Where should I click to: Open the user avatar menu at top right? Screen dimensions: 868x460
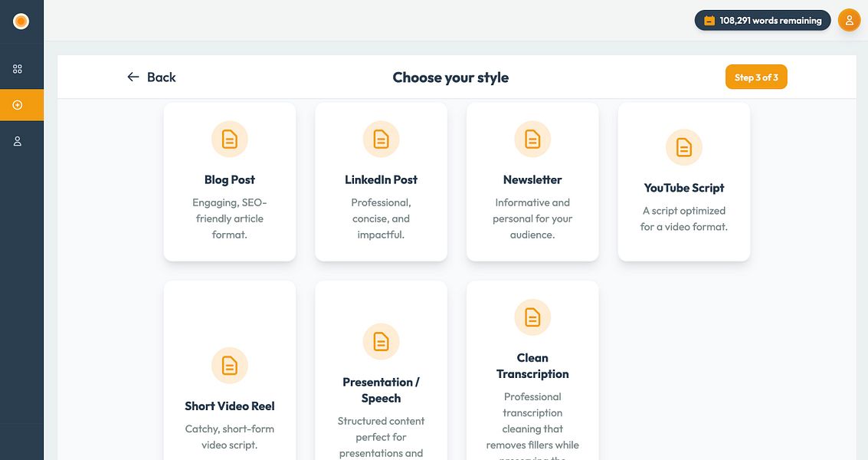pos(849,21)
